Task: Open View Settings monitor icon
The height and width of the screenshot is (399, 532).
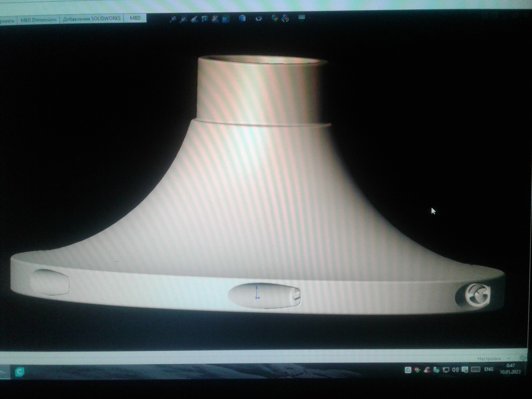Action: [302, 18]
